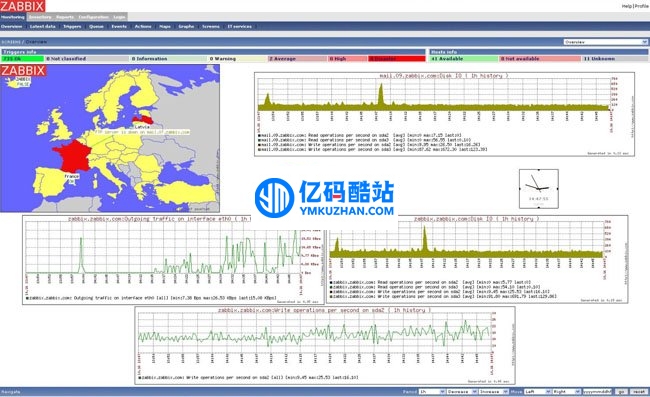Click the red France region on map

coord(71,156)
